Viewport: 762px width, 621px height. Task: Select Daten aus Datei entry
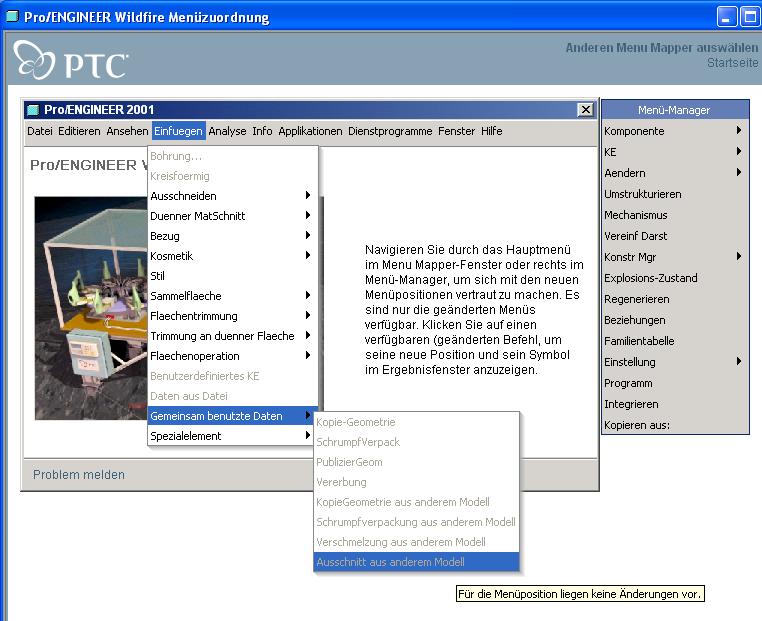(233, 396)
